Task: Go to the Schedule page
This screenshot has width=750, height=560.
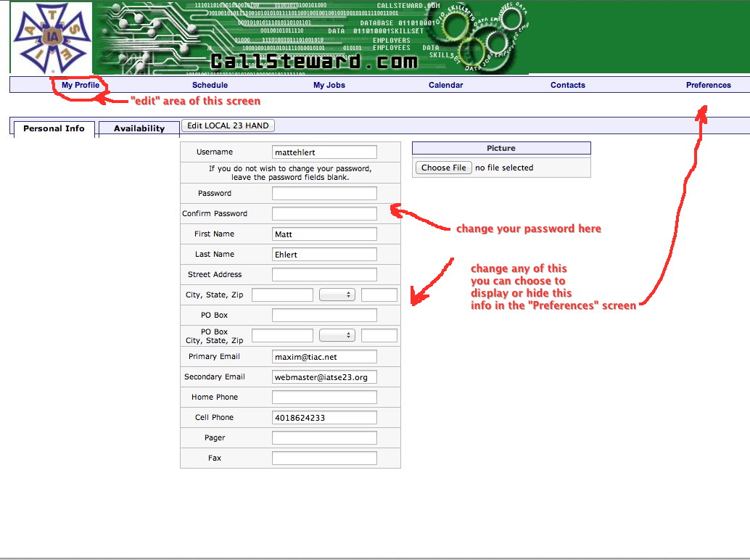Action: pyautogui.click(x=210, y=85)
